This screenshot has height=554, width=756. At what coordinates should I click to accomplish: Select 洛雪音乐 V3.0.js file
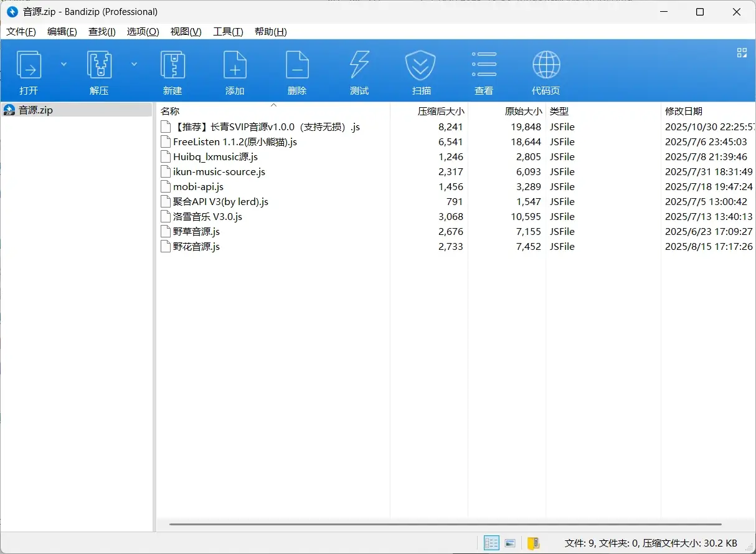207,216
